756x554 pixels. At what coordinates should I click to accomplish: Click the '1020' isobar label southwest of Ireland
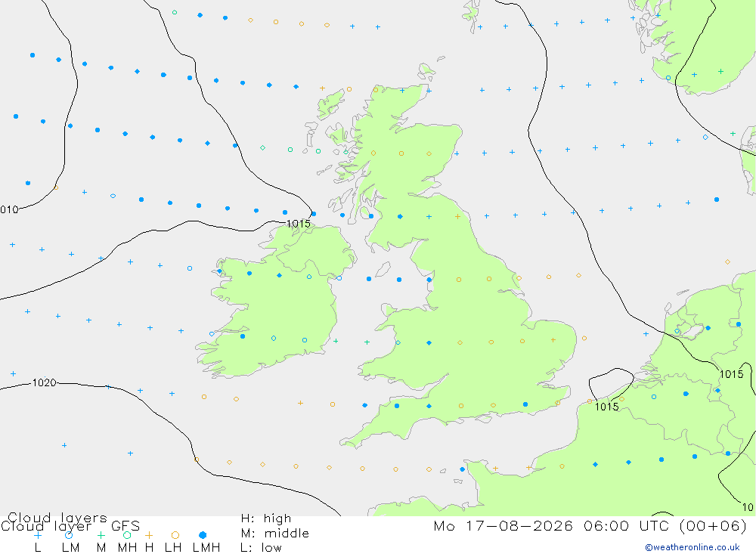pyautogui.click(x=44, y=383)
